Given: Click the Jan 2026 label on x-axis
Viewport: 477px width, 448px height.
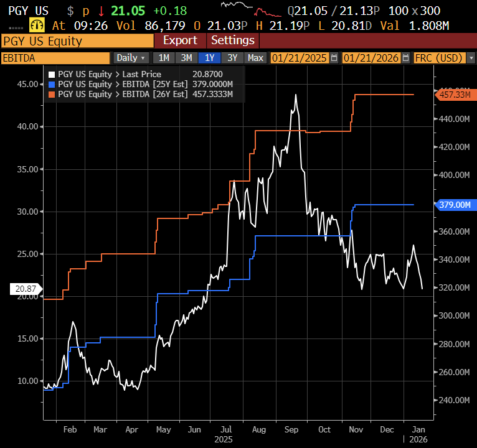Looking at the screenshot, I should [x=418, y=434].
